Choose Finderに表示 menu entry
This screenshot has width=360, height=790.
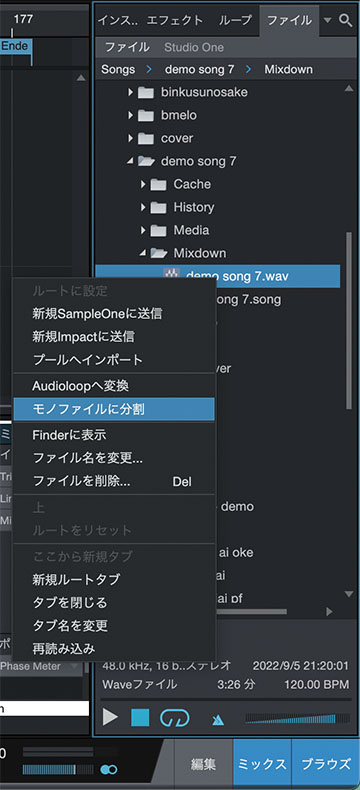[x=114, y=435]
